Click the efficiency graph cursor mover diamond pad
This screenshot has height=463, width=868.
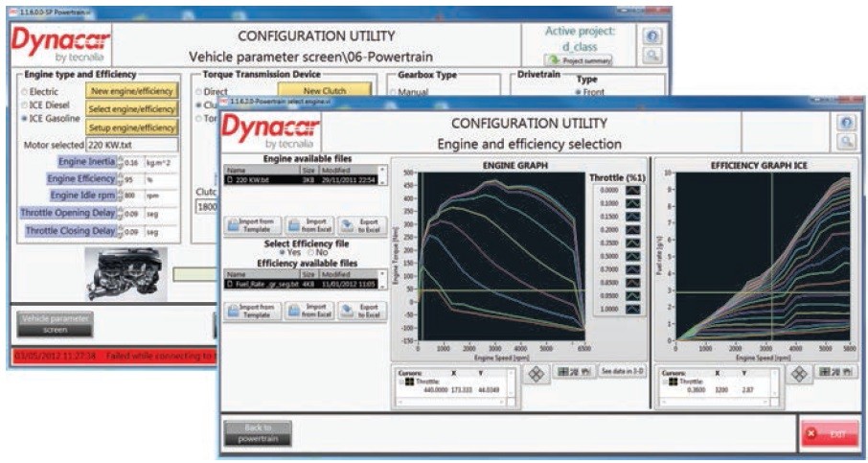point(799,375)
